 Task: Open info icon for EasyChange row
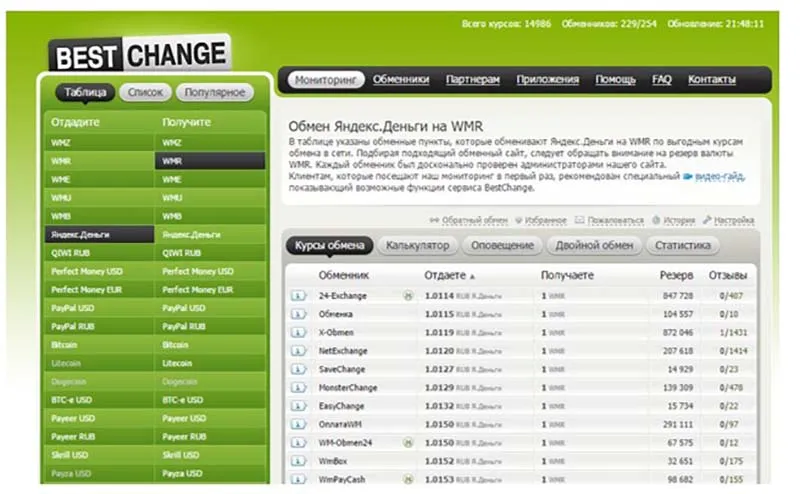(x=298, y=406)
